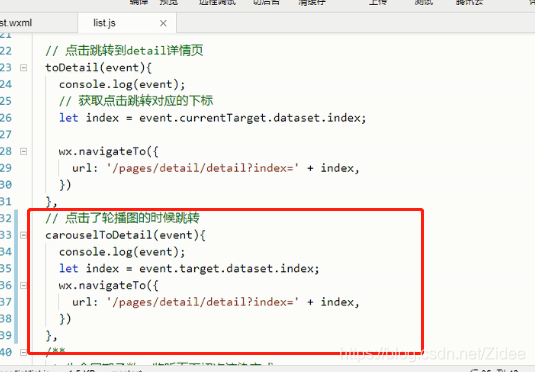Click 'event.currentTarget.dataset.index' on line 26
Image resolution: width=535 pixels, height=372 pixels.
(250, 118)
